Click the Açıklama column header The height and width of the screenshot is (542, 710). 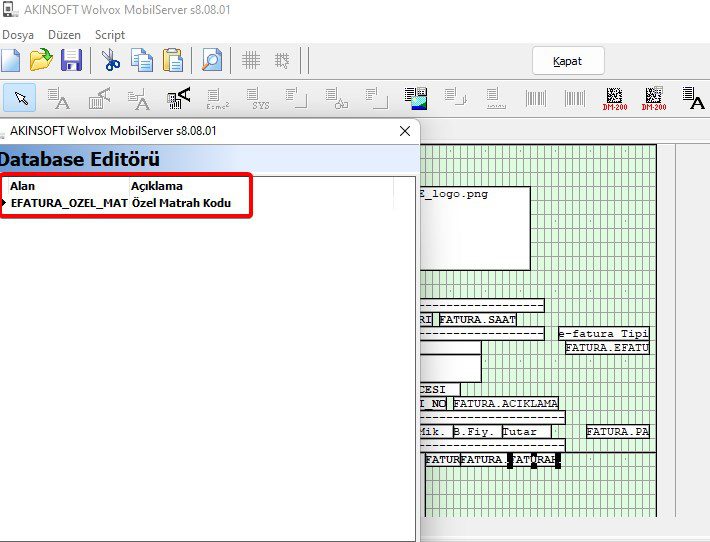157,186
